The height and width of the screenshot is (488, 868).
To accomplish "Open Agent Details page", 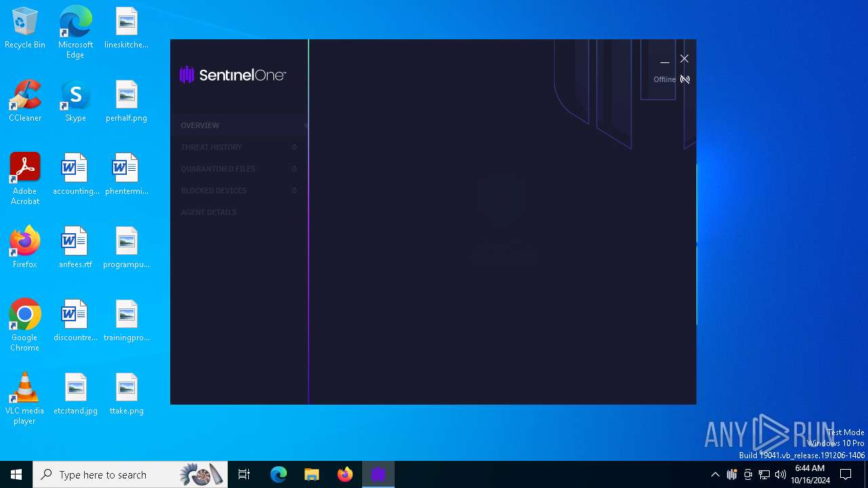I will pyautogui.click(x=239, y=212).
